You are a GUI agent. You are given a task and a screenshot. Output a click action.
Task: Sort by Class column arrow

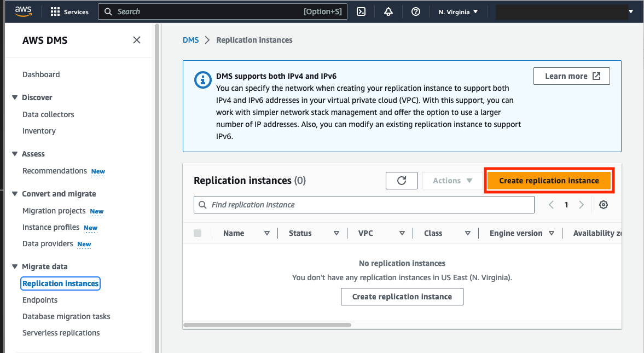467,233
